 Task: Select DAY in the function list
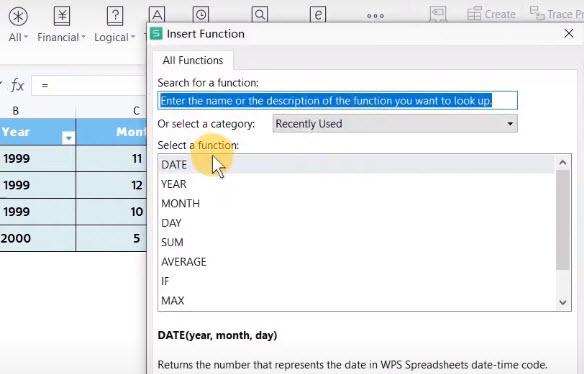(356, 223)
